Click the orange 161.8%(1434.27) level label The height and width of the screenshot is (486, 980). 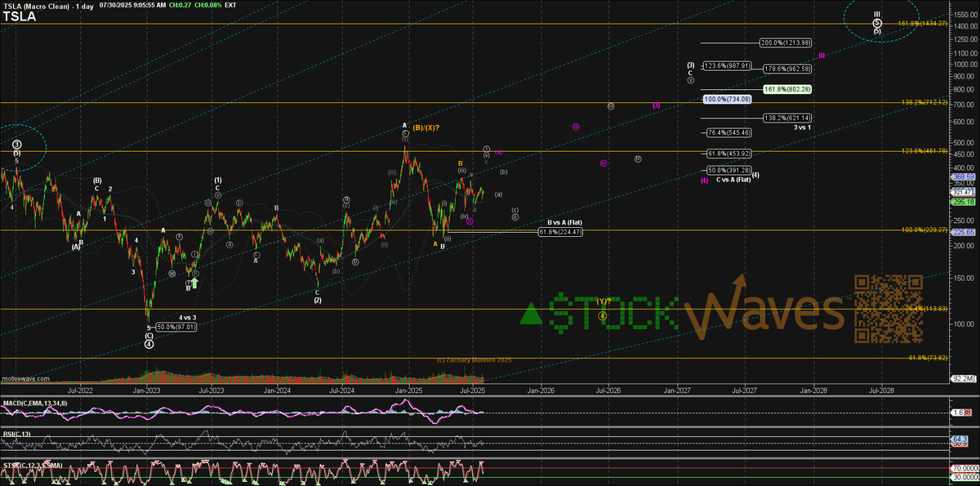click(921, 24)
